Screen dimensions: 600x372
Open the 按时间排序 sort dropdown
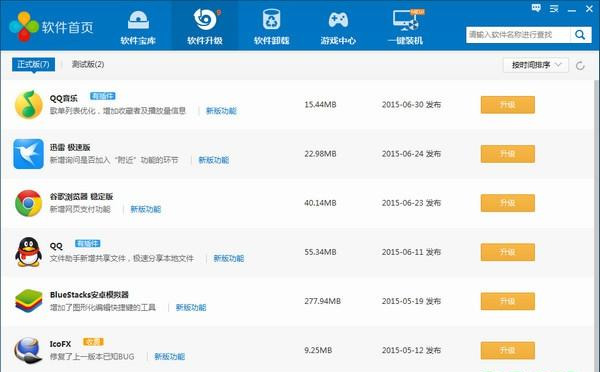(x=536, y=65)
